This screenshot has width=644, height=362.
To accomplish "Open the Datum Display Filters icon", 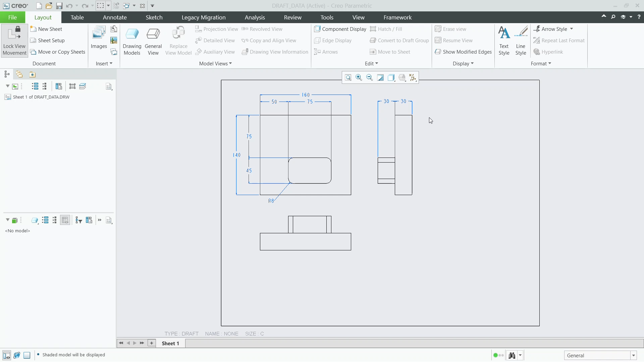I will pos(413,78).
